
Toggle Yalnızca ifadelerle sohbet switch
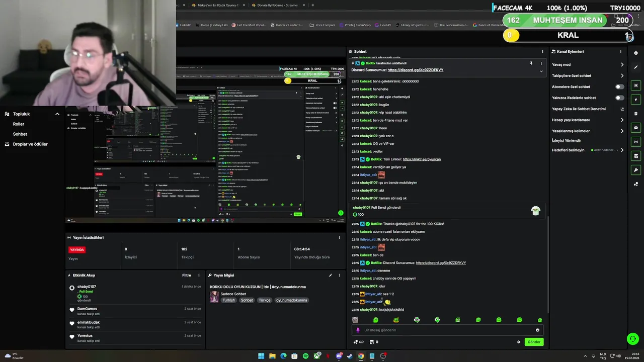pos(620,98)
